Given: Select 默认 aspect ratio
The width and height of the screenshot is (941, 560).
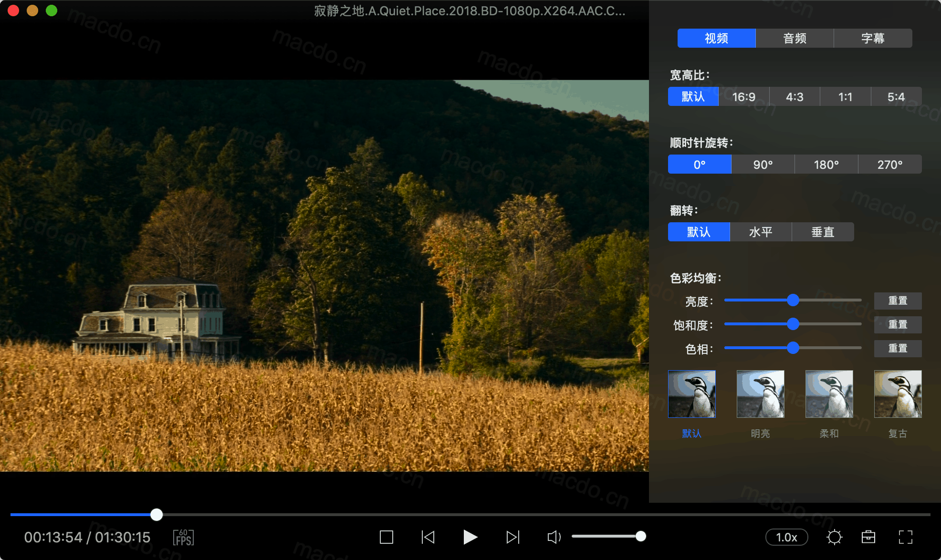Looking at the screenshot, I should coord(693,97).
